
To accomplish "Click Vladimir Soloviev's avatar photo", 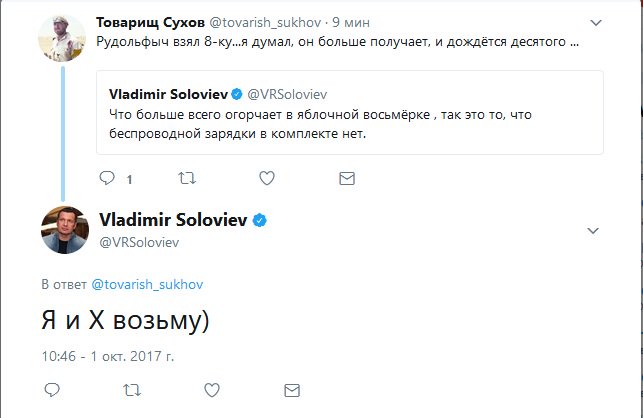I will pyautogui.click(x=64, y=231).
